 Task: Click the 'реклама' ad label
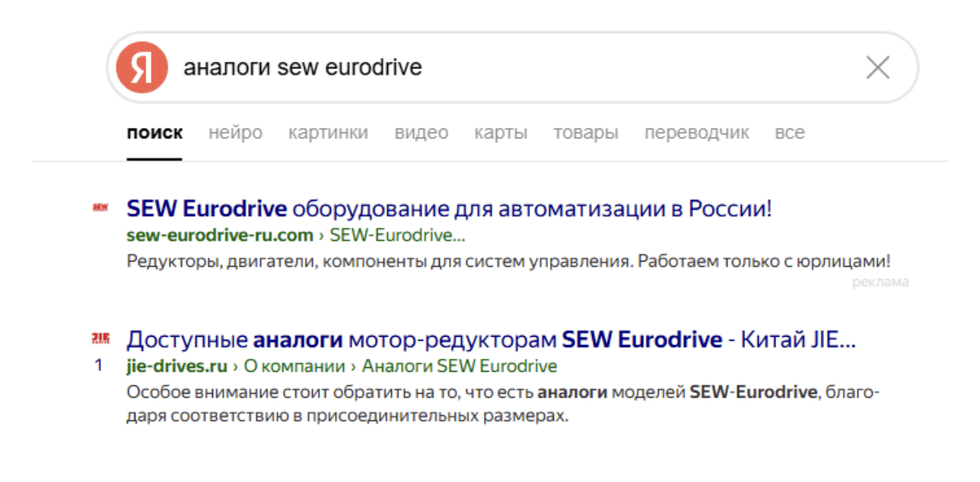pos(880,282)
